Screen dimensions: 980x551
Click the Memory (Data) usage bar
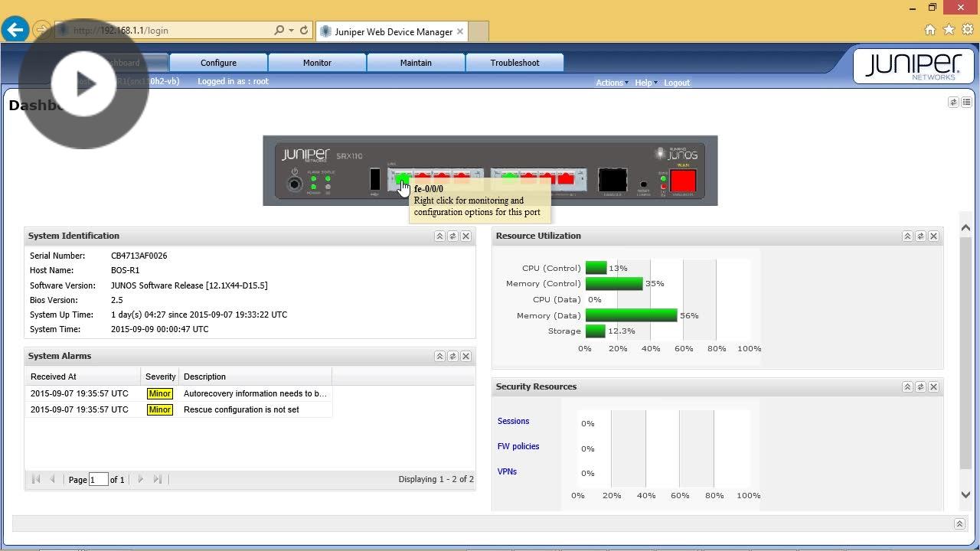tap(632, 315)
